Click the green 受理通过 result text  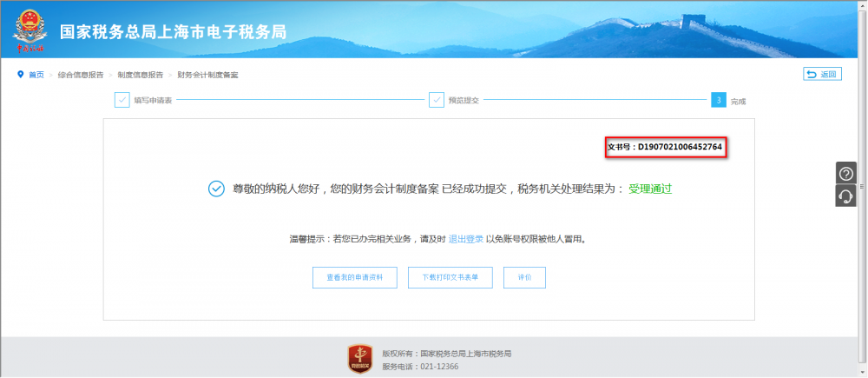pyautogui.click(x=651, y=189)
